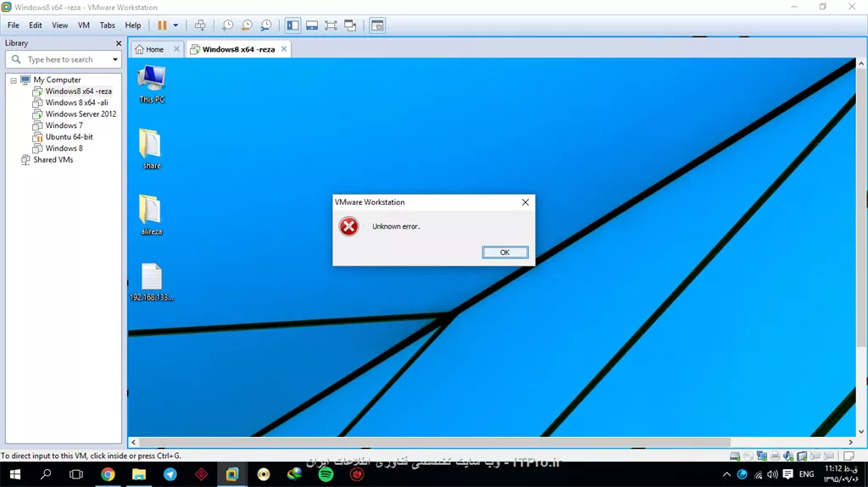The height and width of the screenshot is (487, 868).
Task: Click the vertical scrollbar down arrow
Action: (861, 432)
